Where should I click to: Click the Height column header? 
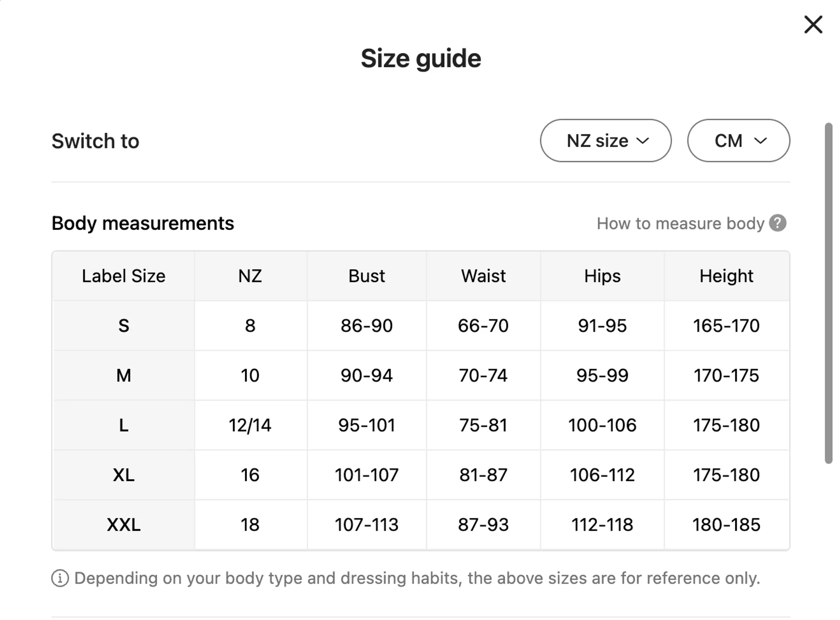coord(726,276)
